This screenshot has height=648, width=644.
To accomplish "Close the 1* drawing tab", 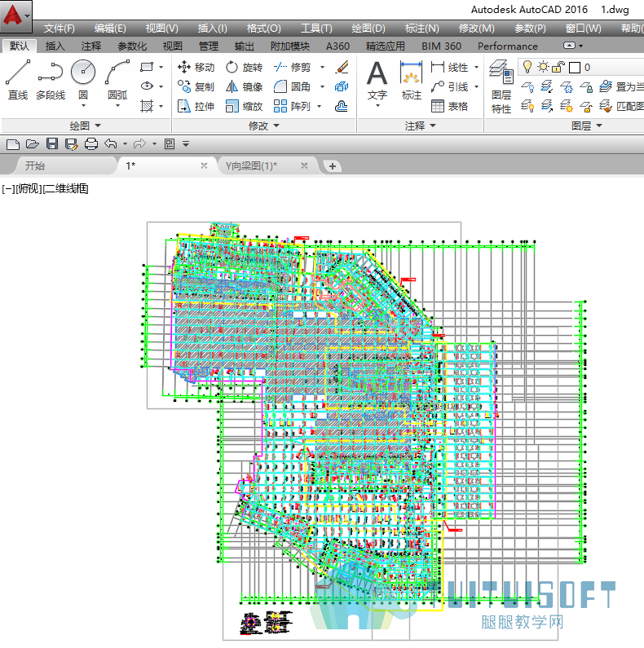I will coord(204,165).
